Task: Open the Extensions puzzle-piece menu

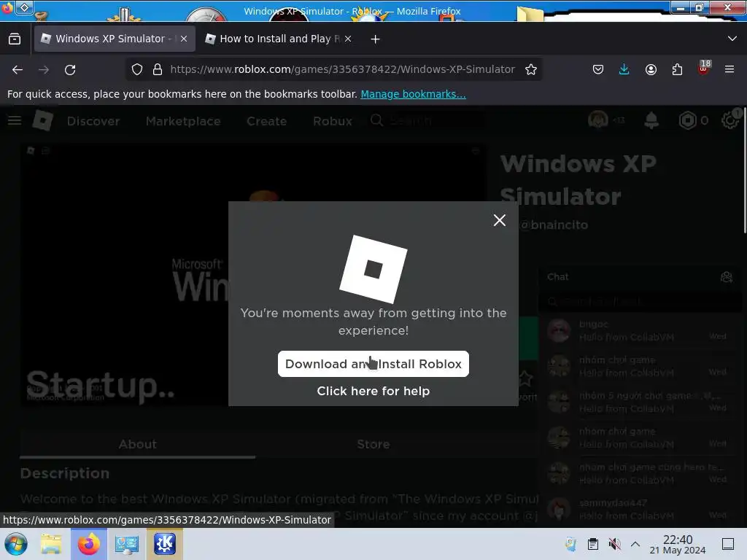Action: coord(677,69)
